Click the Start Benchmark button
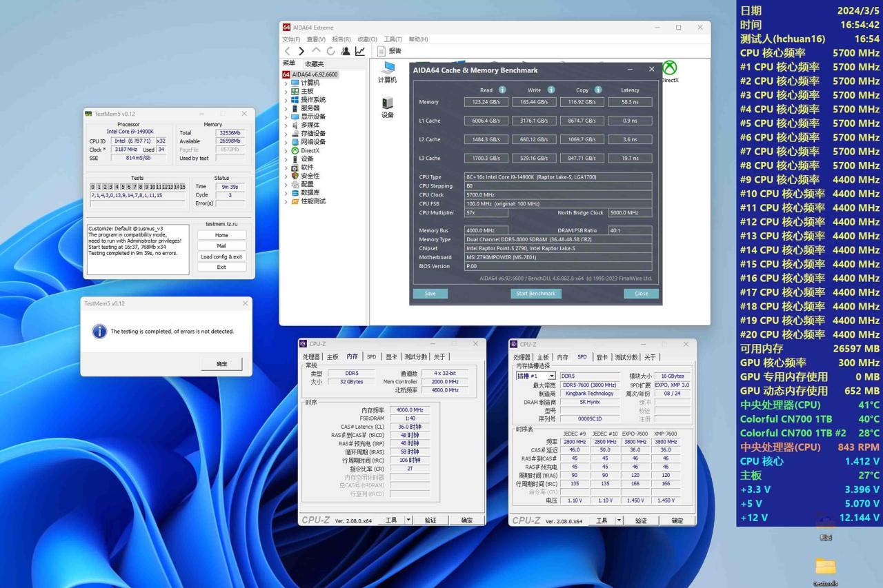Viewport: 883px width, 588px height. pos(536,294)
